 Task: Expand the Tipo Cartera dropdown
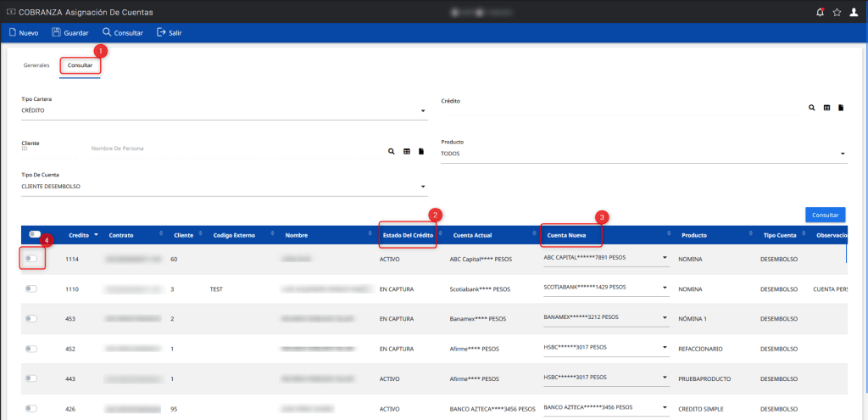click(423, 111)
